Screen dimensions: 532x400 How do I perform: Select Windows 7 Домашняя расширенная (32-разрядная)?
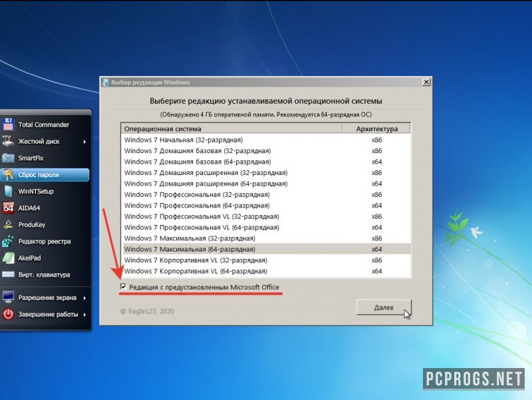(x=266, y=172)
